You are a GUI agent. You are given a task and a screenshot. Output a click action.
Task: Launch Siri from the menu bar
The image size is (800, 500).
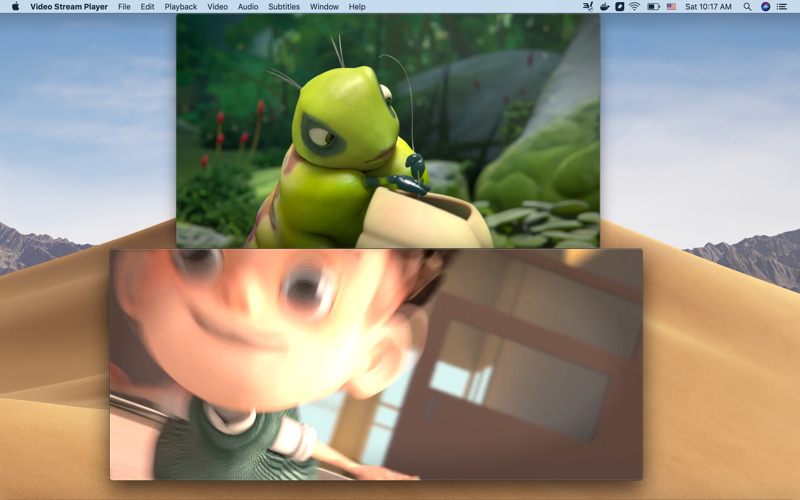coord(765,7)
